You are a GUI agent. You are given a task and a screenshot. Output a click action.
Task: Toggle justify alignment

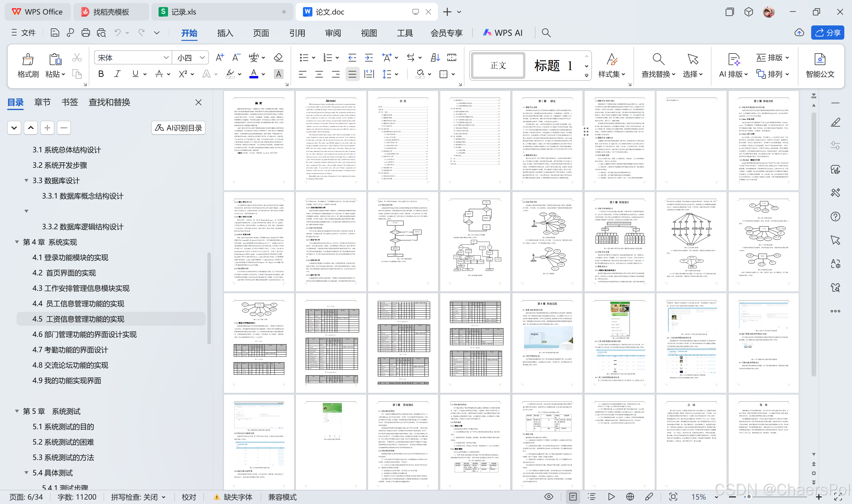[x=352, y=74]
